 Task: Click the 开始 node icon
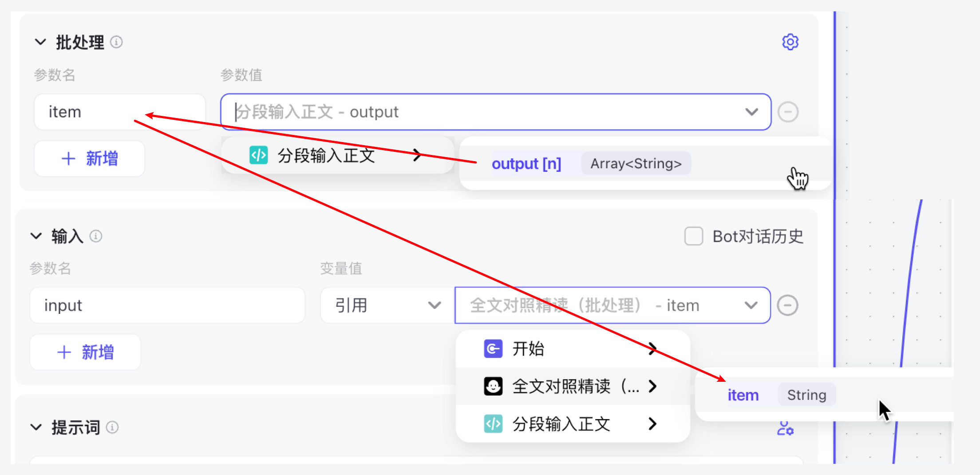point(493,349)
